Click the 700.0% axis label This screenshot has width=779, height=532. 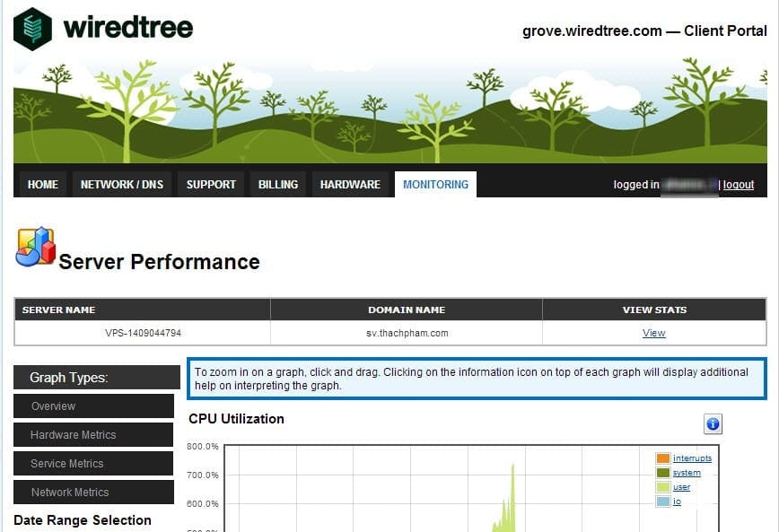[x=203, y=475]
